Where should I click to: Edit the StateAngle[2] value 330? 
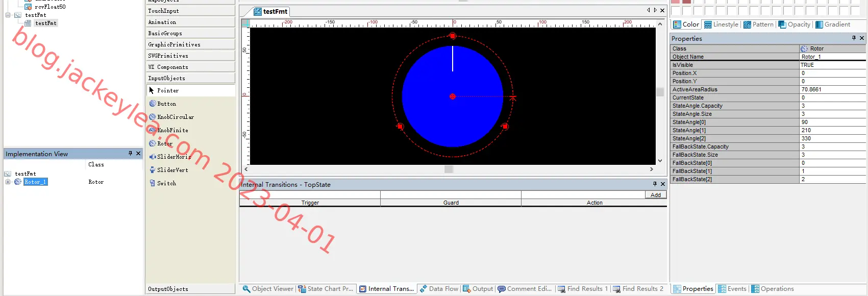click(832, 138)
